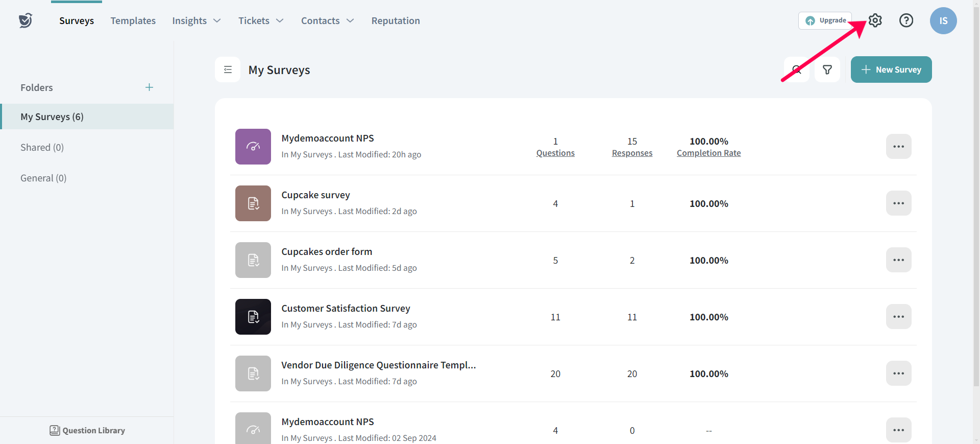
Task: Click the Upgrade button
Action: coord(825,20)
